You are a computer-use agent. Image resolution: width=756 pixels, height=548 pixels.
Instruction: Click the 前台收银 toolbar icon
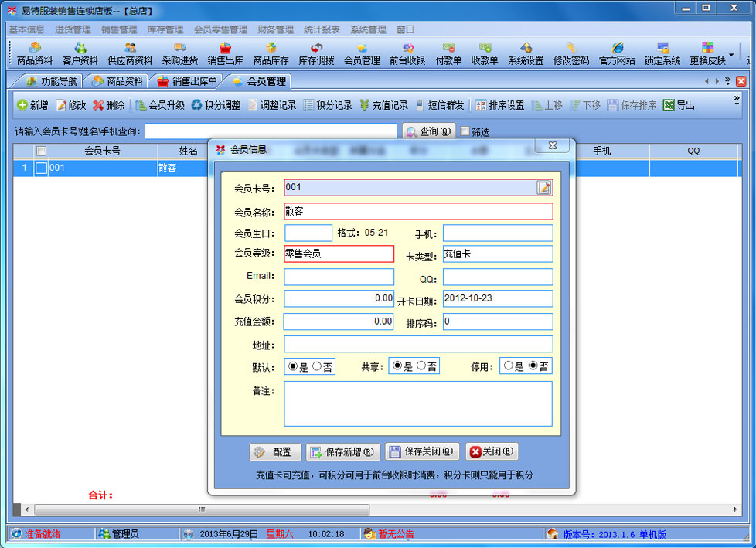point(407,53)
